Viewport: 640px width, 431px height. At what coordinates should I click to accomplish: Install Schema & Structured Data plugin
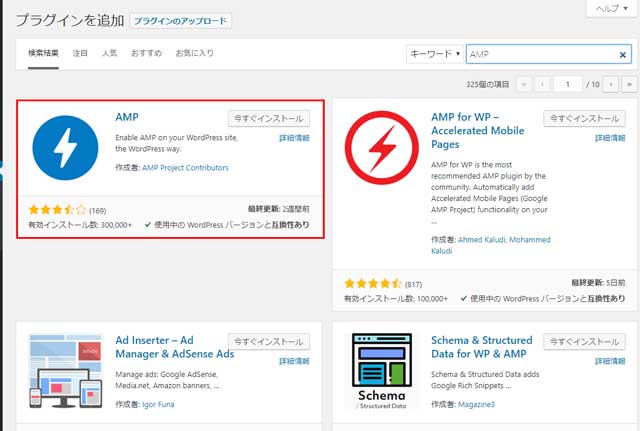(584, 342)
